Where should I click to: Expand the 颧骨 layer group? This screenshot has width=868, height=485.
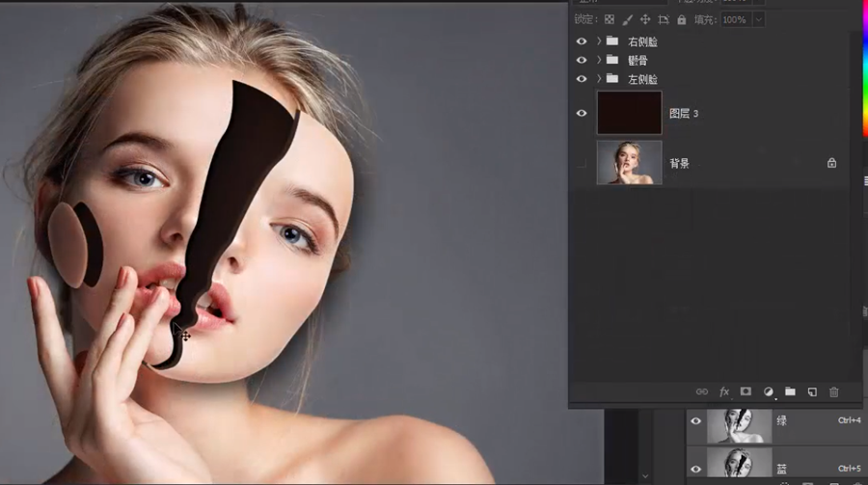coord(599,60)
